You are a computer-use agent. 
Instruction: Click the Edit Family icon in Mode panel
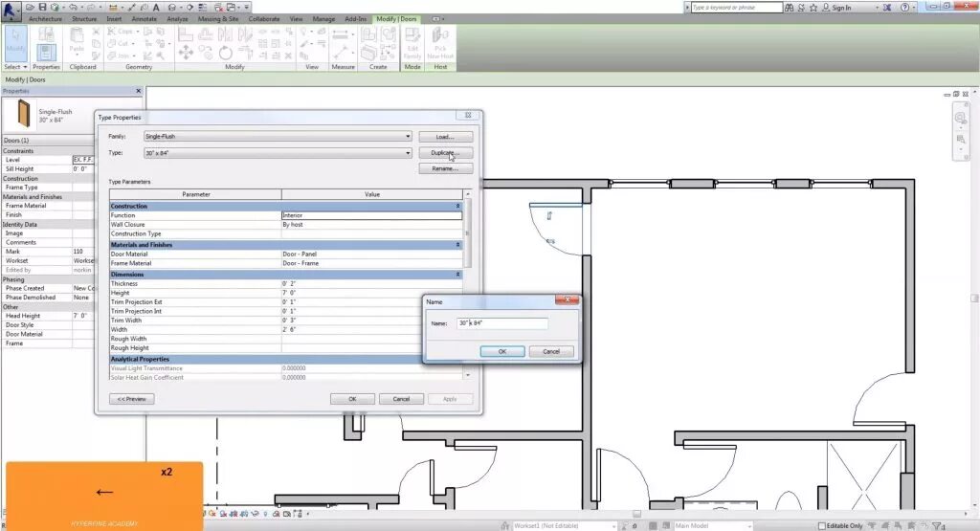(x=412, y=42)
